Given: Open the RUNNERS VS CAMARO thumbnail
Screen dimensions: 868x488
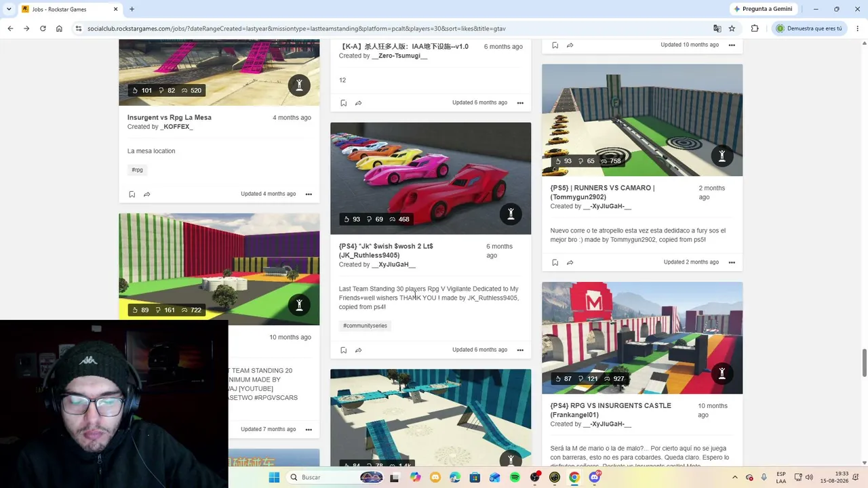Looking at the screenshot, I should [x=642, y=120].
